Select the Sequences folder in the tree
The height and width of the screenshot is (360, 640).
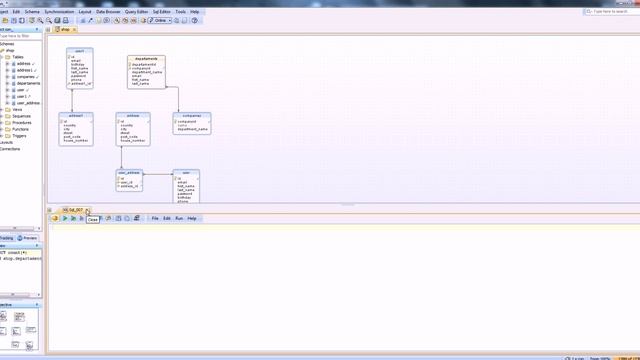[x=21, y=116]
